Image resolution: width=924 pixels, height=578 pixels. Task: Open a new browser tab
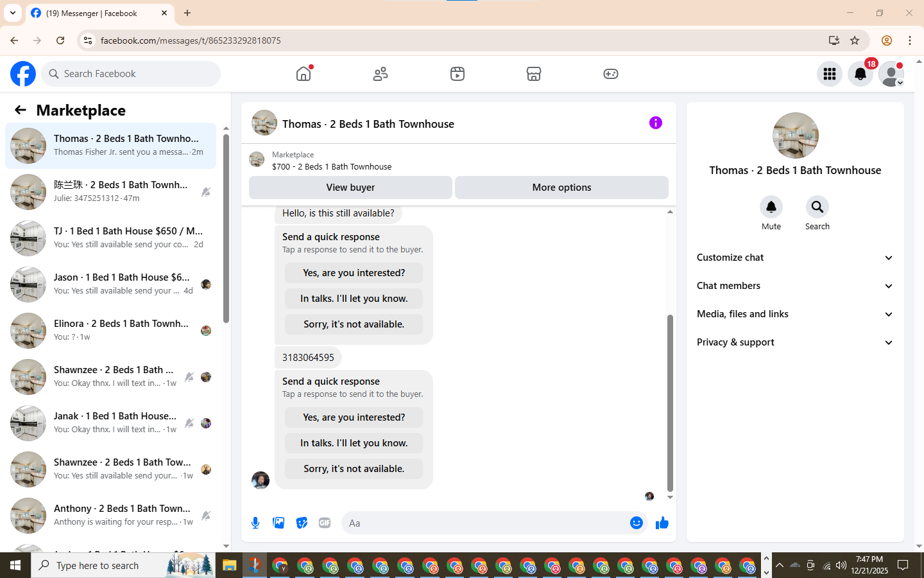187,13
